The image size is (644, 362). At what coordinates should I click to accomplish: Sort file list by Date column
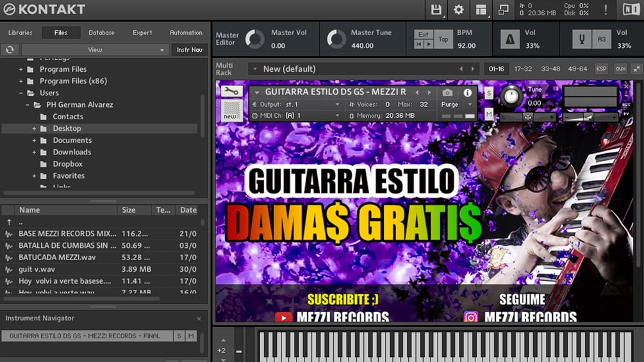(188, 210)
